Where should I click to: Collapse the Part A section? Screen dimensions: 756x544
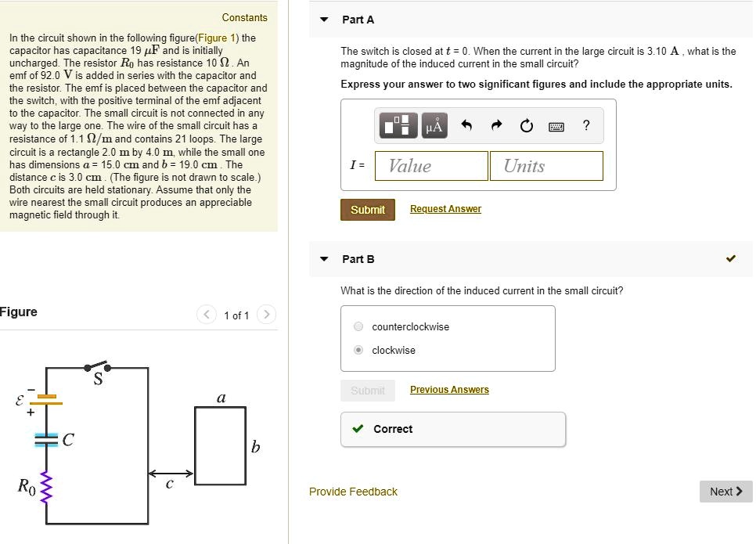(323, 20)
